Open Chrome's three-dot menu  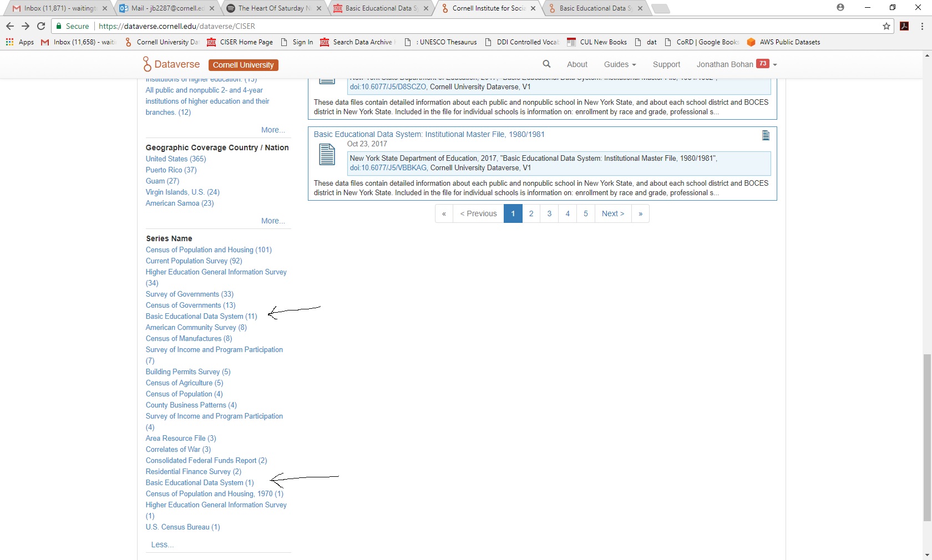(x=922, y=26)
